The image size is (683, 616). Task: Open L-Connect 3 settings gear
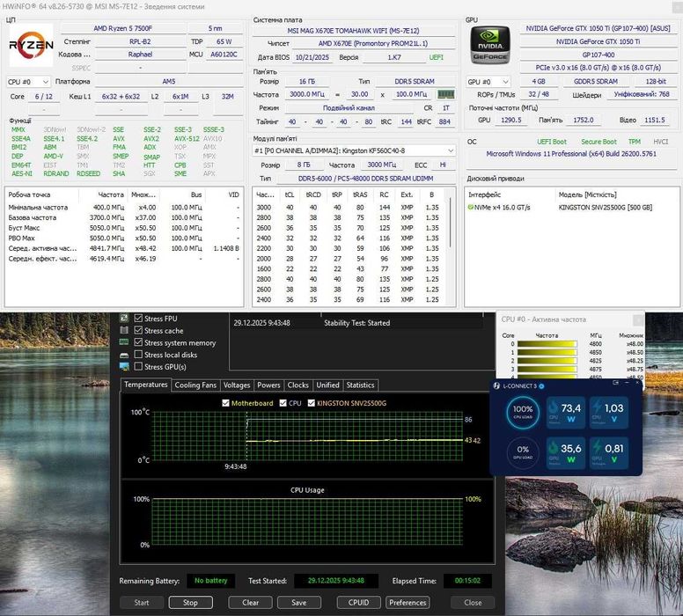point(541,386)
